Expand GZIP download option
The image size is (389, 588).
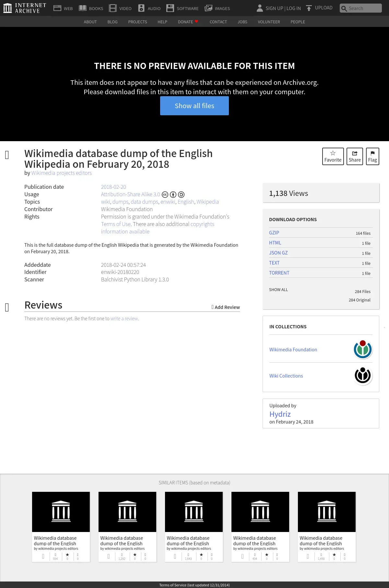[x=321, y=233]
